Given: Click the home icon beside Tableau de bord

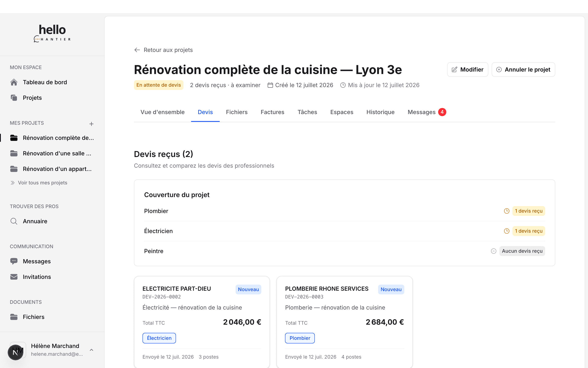Looking at the screenshot, I should pos(14,82).
